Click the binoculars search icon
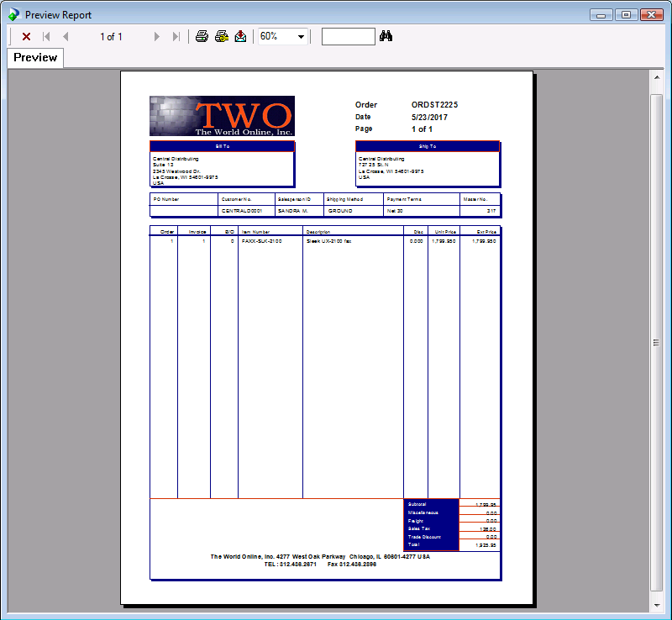This screenshot has height=620, width=672. point(386,36)
